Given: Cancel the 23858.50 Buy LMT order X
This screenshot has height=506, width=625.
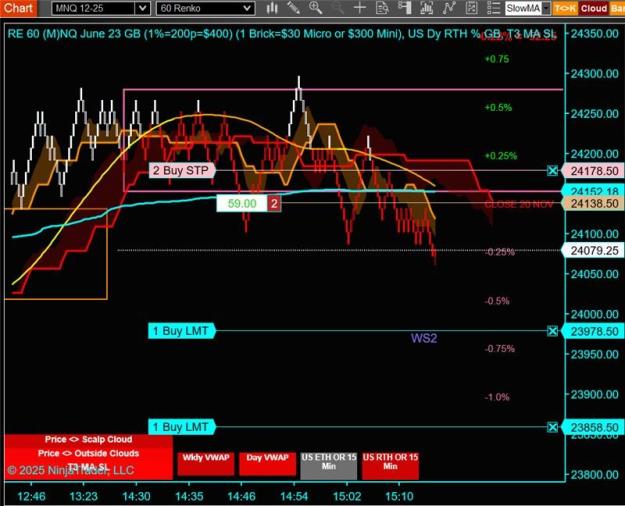Looking at the screenshot, I should tap(552, 427).
